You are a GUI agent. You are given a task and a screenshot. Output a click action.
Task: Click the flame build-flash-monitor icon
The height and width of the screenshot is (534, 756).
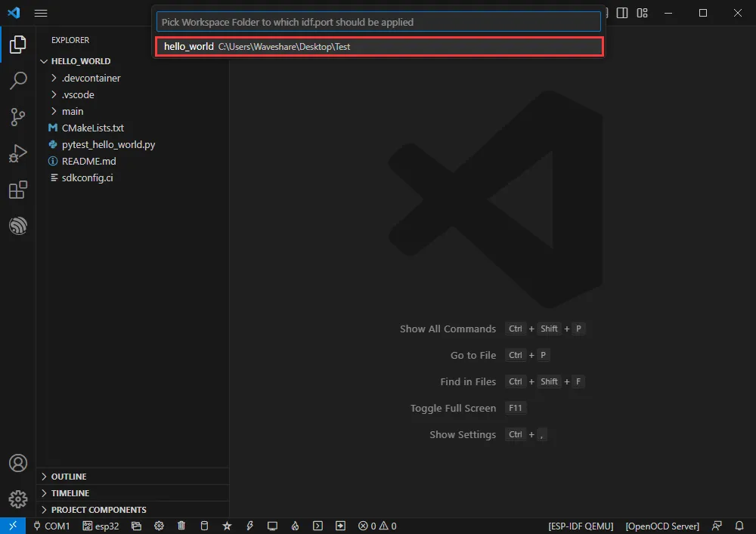[295, 526]
